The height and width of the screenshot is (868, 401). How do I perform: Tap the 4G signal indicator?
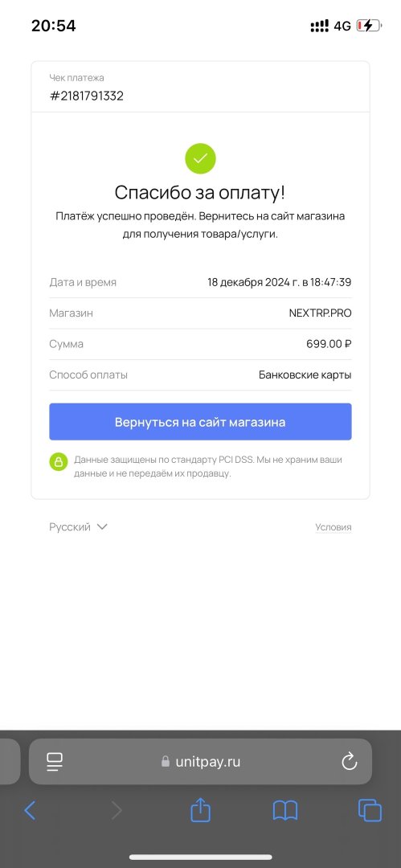342,26
